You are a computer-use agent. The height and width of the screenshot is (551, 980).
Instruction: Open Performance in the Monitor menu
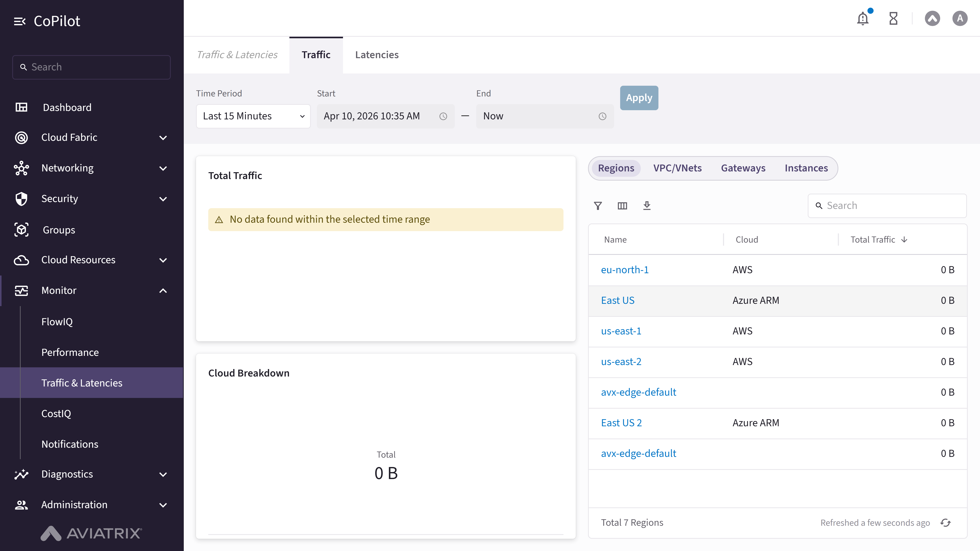pyautogui.click(x=70, y=352)
